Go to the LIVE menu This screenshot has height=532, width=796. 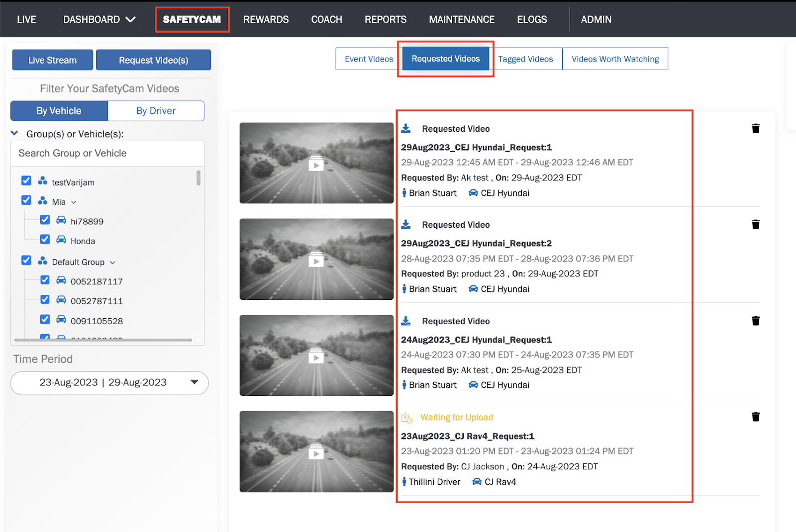(26, 19)
